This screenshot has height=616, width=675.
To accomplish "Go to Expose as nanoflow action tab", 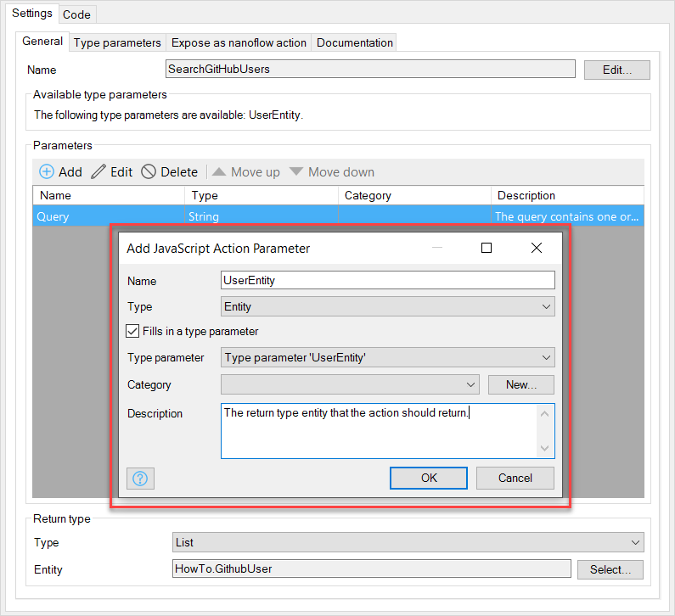I will pos(239,42).
